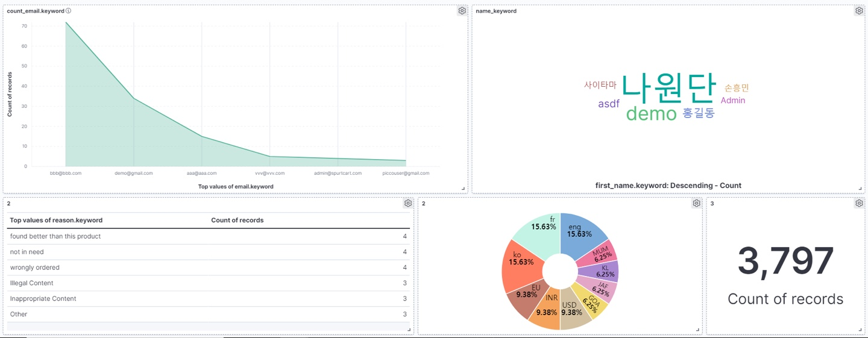Click resize handle of Count of records metric panel
Image resolution: width=868 pixels, height=338 pixels.
click(x=861, y=330)
